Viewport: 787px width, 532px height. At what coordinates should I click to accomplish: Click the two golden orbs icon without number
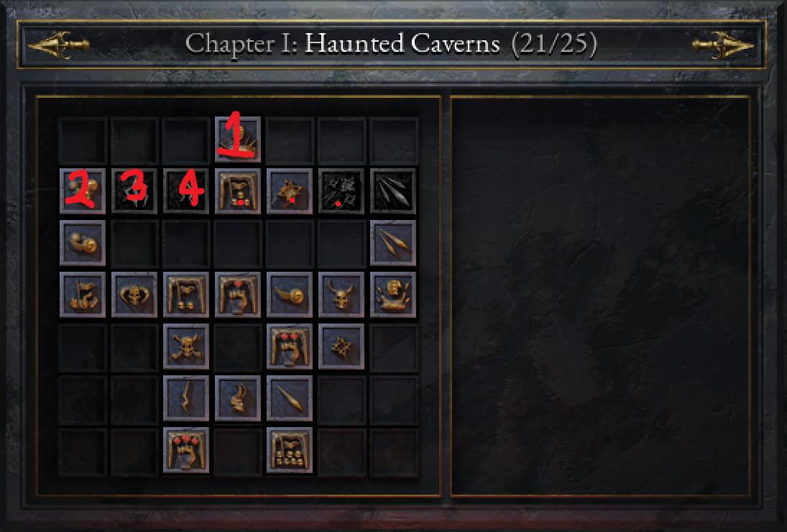pyautogui.click(x=83, y=243)
